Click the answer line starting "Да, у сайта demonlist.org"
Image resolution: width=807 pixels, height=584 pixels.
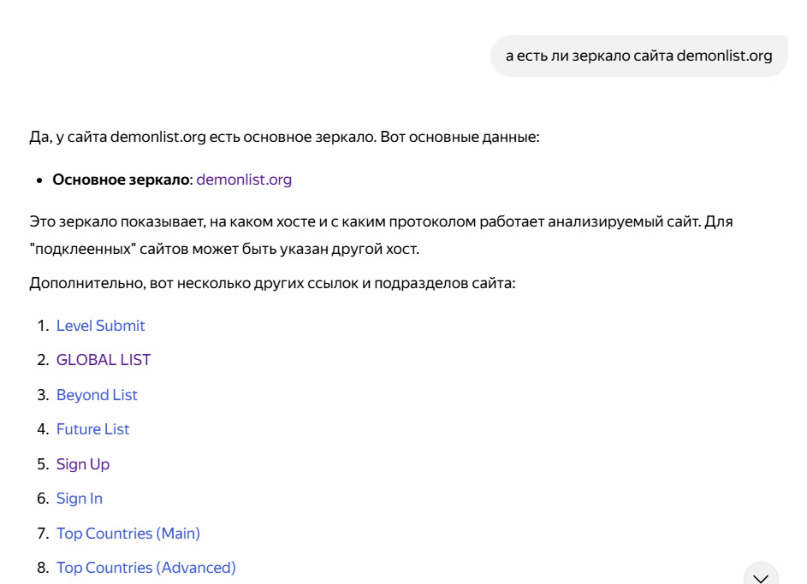[x=284, y=137]
